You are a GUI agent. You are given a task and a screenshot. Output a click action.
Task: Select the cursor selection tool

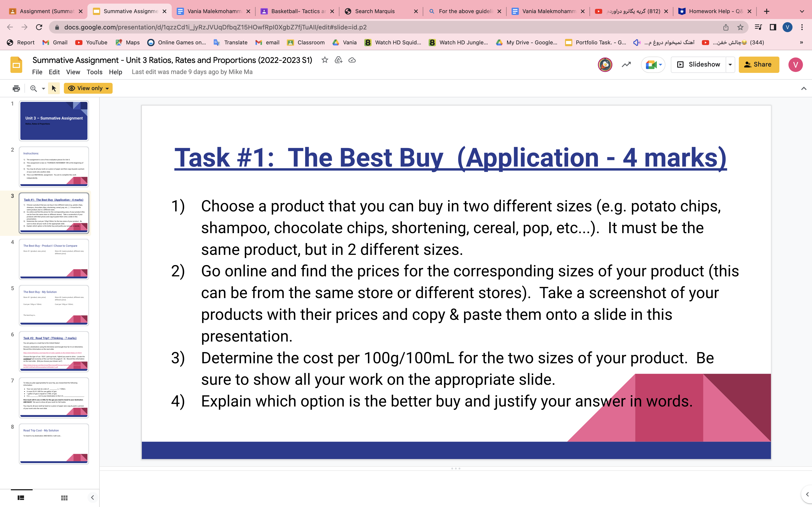click(x=54, y=88)
